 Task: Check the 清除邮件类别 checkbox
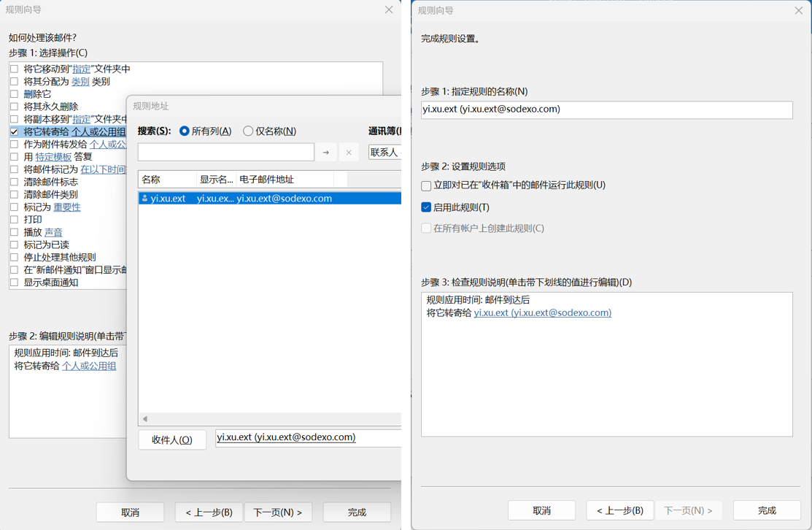pos(14,194)
